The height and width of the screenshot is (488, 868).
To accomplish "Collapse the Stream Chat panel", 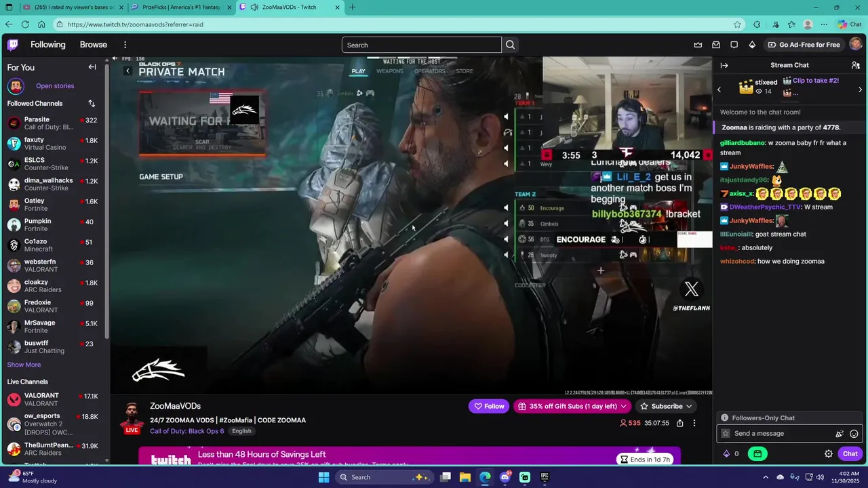I will (724, 65).
